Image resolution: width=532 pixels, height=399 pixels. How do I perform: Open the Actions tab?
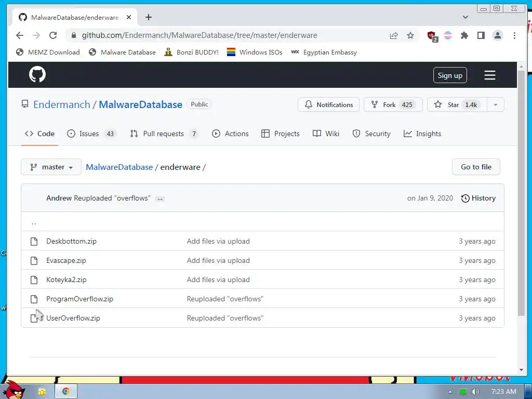pos(230,134)
